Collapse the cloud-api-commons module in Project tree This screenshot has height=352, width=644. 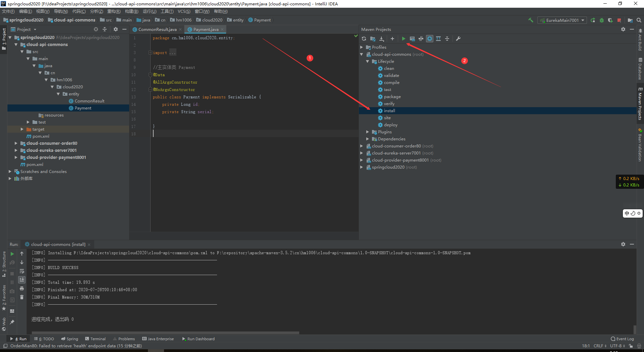16,44
